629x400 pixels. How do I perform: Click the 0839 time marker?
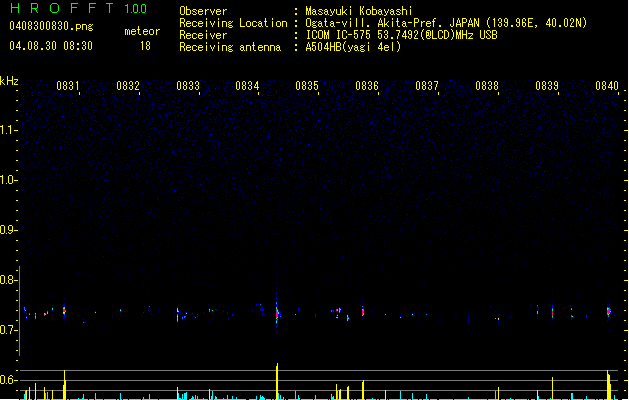tap(547, 85)
